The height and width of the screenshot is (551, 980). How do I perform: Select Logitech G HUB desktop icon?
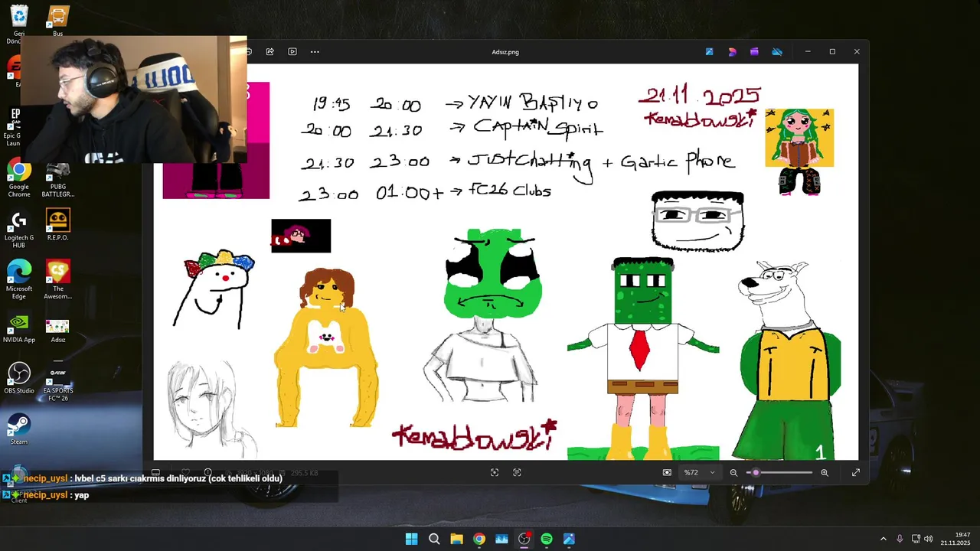tap(19, 230)
